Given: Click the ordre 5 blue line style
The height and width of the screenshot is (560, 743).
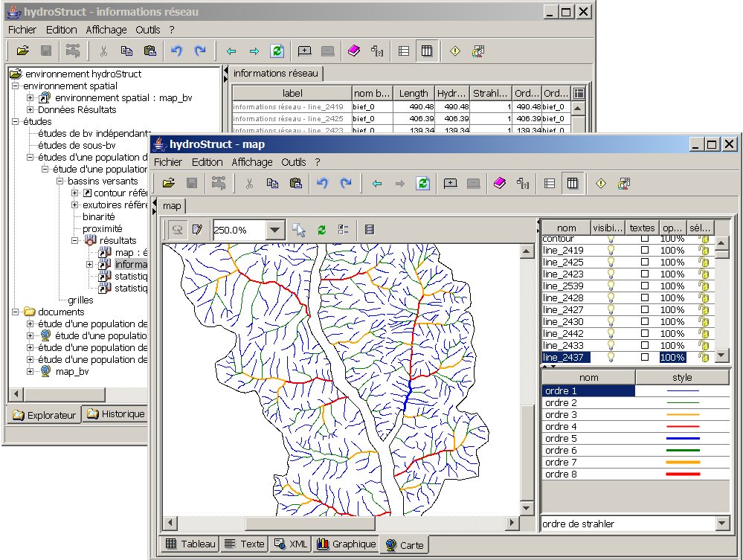Looking at the screenshot, I should point(682,438).
